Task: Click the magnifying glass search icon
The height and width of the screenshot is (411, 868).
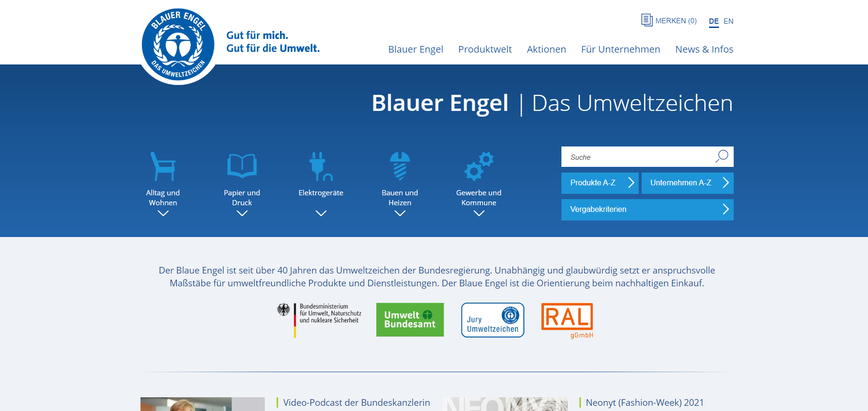Action: [721, 156]
